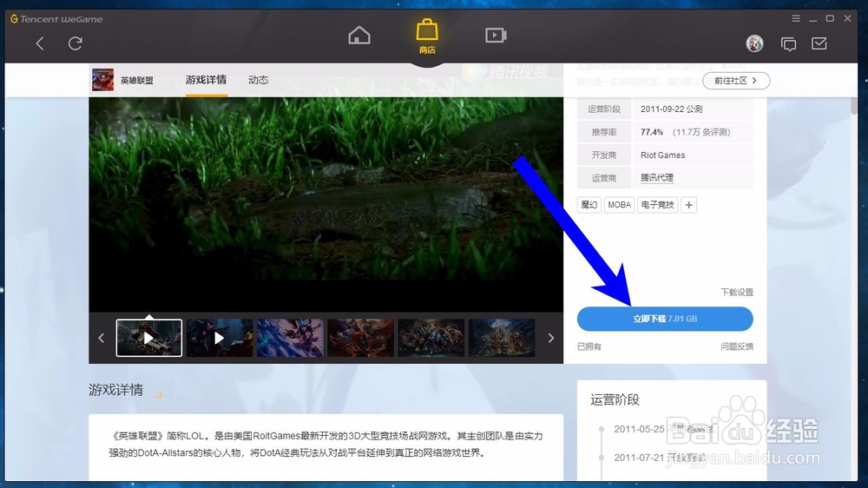Click the Riot Games developer text
868x488 pixels.
[662, 155]
